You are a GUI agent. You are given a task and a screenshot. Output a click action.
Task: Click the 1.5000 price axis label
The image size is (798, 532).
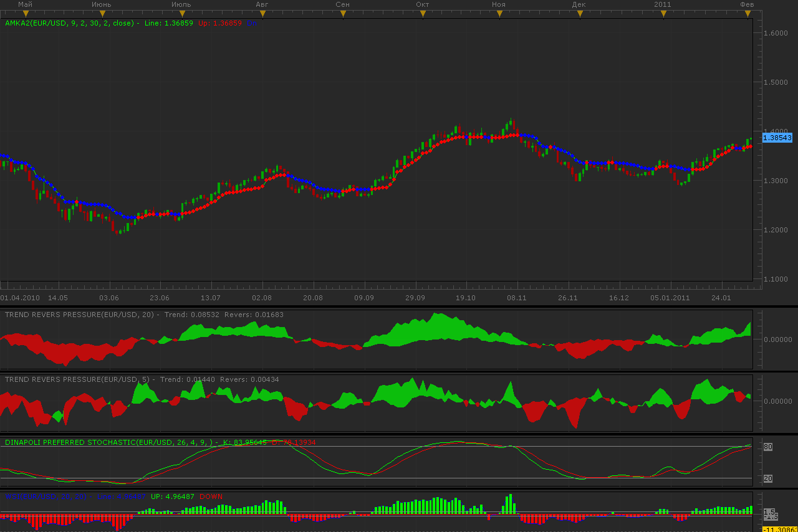pyautogui.click(x=776, y=82)
